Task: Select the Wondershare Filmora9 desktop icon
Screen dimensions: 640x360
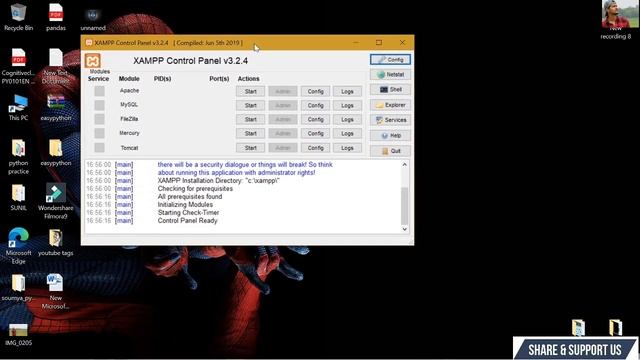Action: click(56, 202)
